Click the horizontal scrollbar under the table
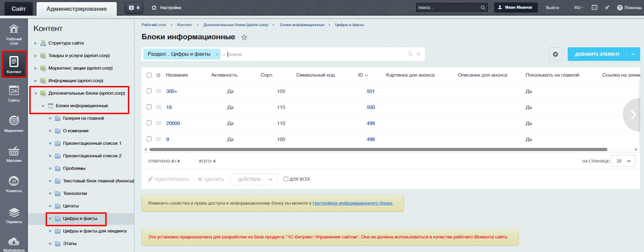Screen dimensions: 644x252 click(x=378, y=150)
